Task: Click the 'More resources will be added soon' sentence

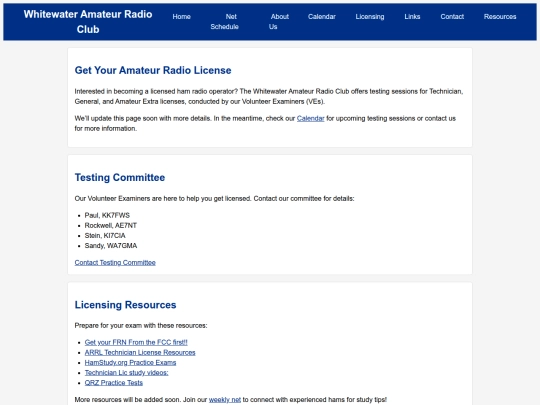Action: [231, 399]
